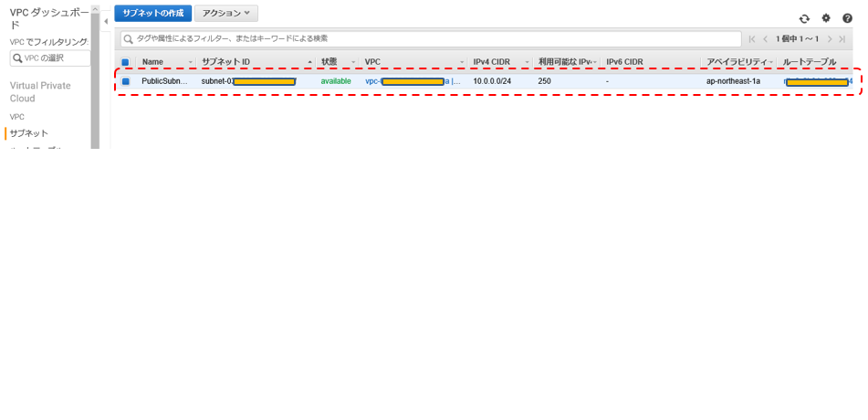
Task: Click the available status cell
Action: pyautogui.click(x=336, y=81)
